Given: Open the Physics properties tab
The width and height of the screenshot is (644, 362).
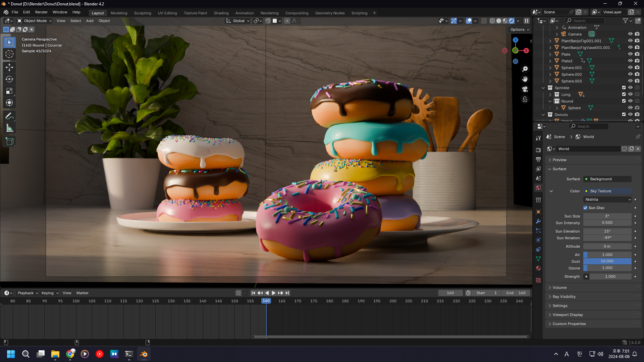Looking at the screenshot, I should click(x=538, y=240).
